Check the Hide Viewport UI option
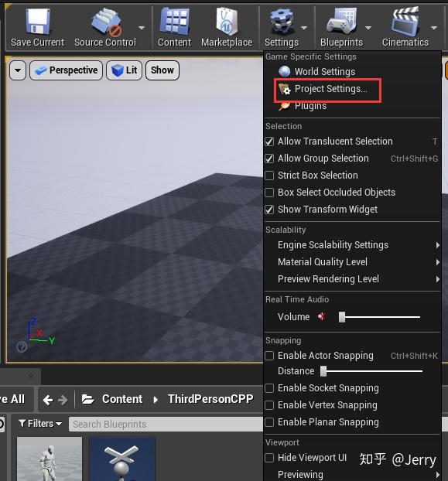Image resolution: width=448 pixels, height=481 pixels. pos(269,458)
